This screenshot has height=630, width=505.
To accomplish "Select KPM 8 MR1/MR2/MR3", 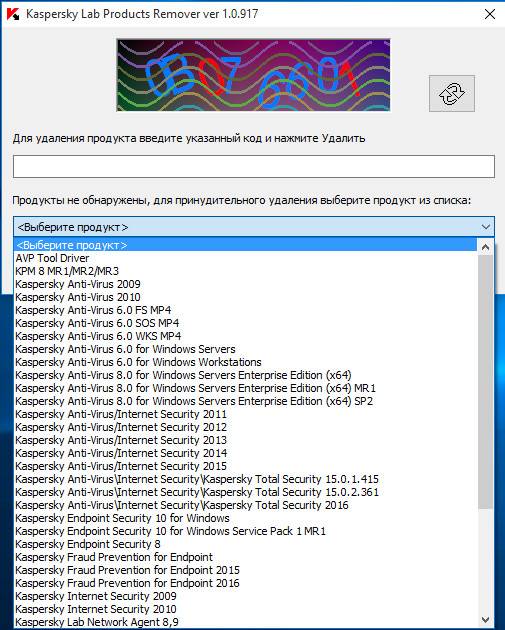I will point(245,271).
